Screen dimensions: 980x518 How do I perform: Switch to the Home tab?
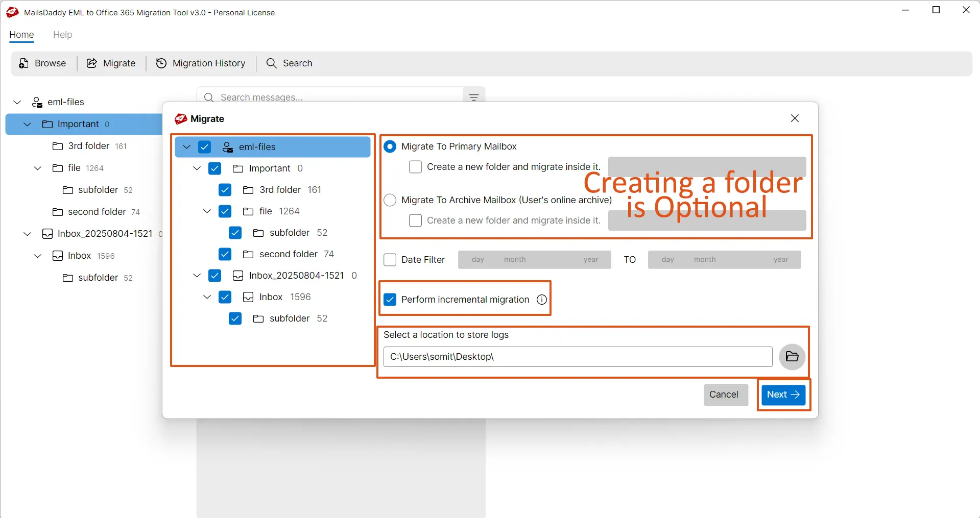tap(21, 35)
